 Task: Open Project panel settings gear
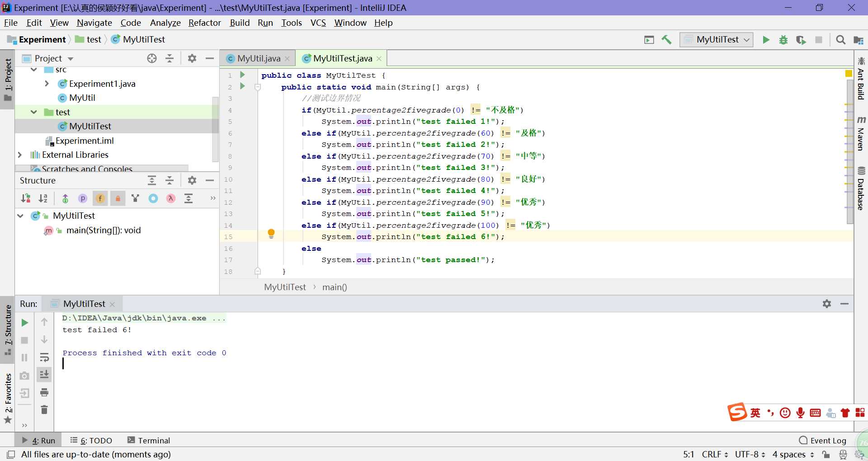(192, 58)
